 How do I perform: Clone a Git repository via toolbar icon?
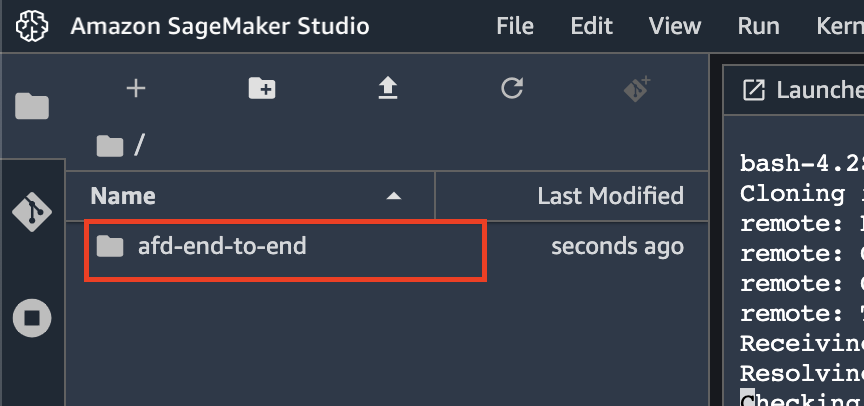(x=638, y=89)
